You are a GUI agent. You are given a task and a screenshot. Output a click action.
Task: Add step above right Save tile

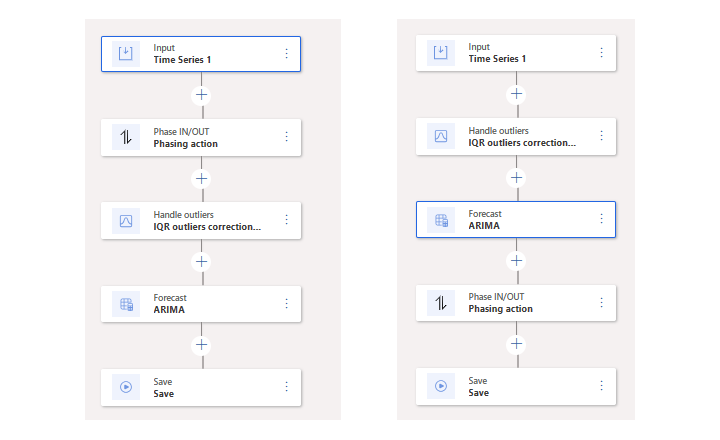516,344
